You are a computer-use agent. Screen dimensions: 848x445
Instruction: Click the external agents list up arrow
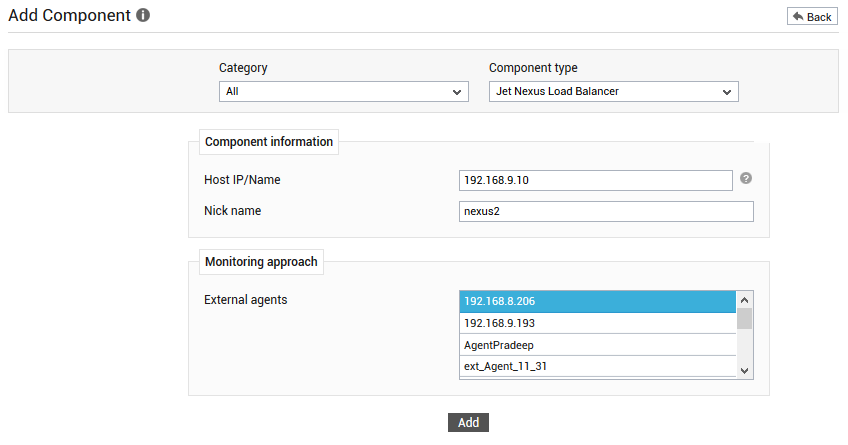point(745,300)
